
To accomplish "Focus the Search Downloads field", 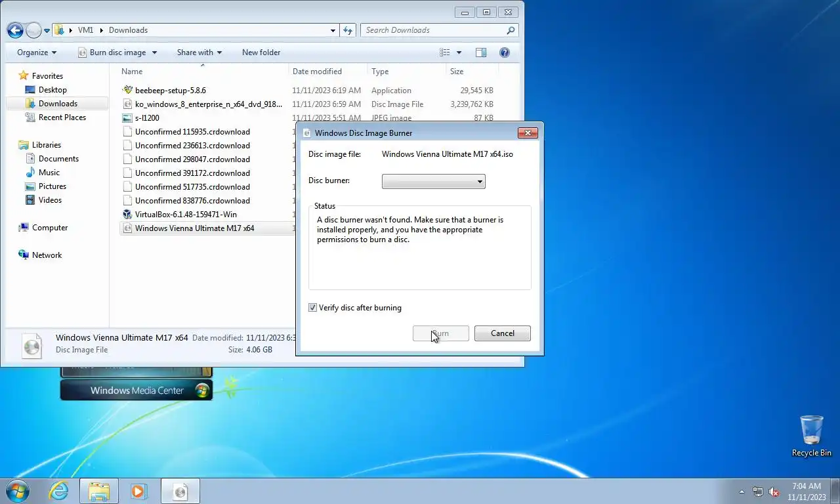I will 433,30.
